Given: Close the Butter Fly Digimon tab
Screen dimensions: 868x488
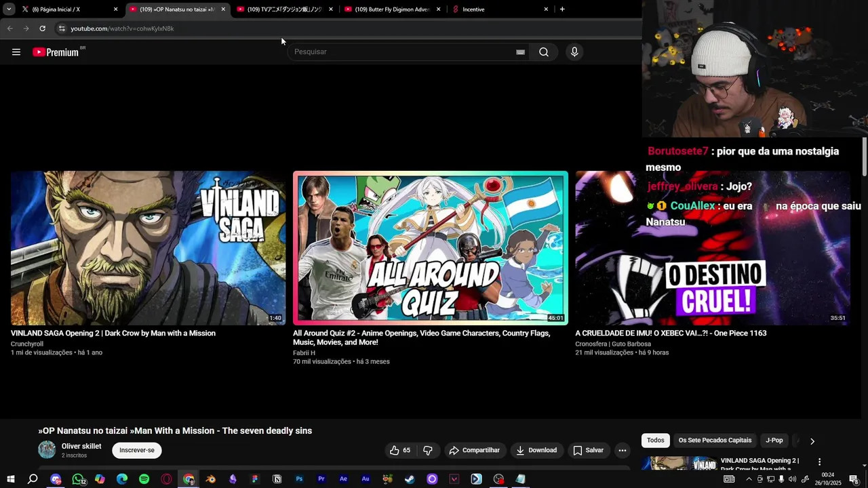Looking at the screenshot, I should pos(438,9).
